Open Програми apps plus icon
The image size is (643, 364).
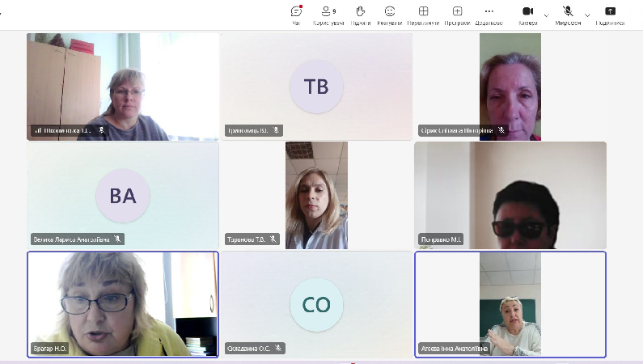457,15
